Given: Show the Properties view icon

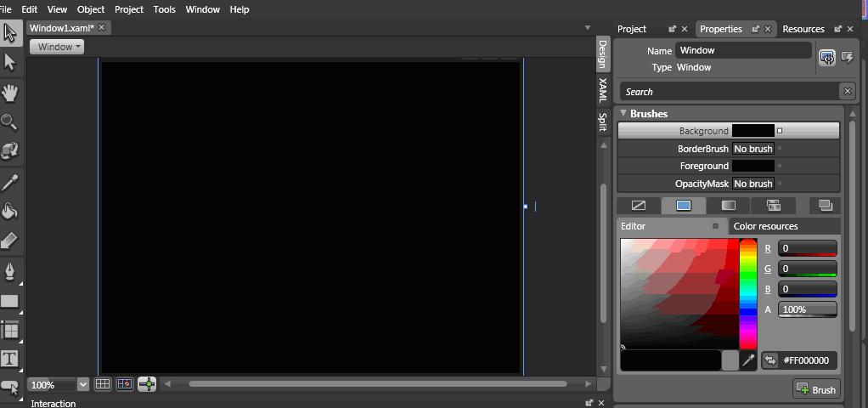Looking at the screenshot, I should tap(827, 58).
